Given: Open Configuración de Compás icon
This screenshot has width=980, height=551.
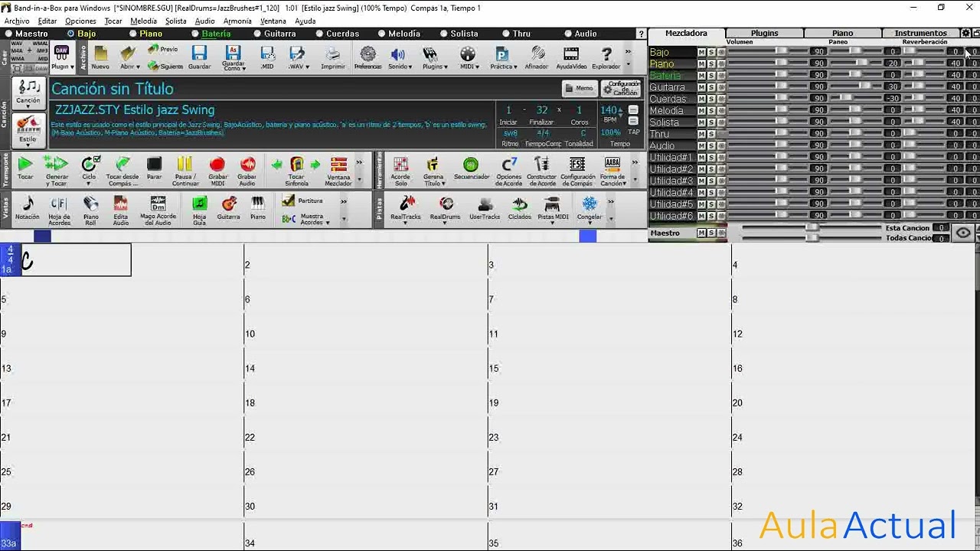Looking at the screenshot, I should tap(577, 170).
